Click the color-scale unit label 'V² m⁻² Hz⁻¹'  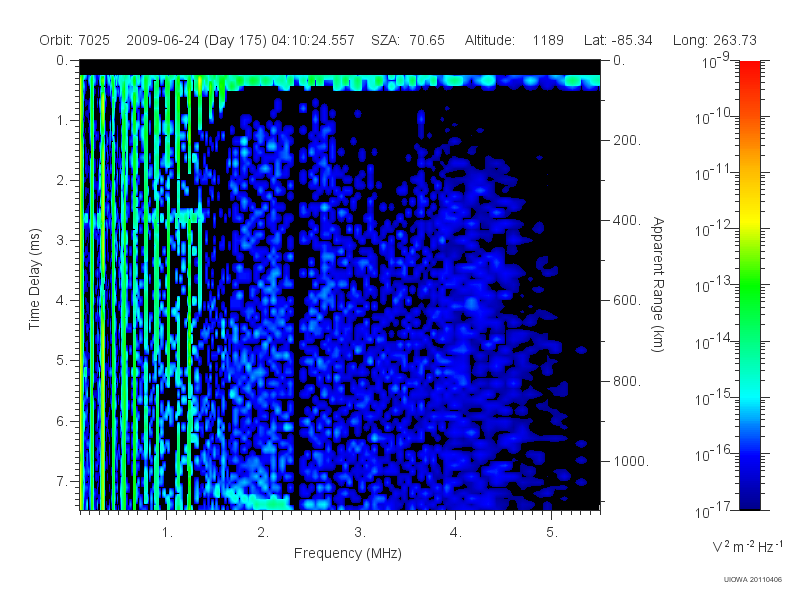click(x=747, y=546)
